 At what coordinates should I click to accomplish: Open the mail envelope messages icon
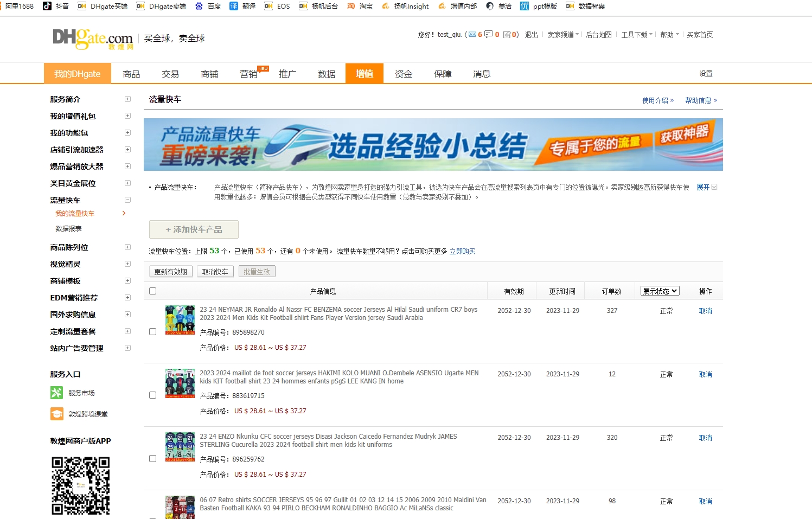472,35
